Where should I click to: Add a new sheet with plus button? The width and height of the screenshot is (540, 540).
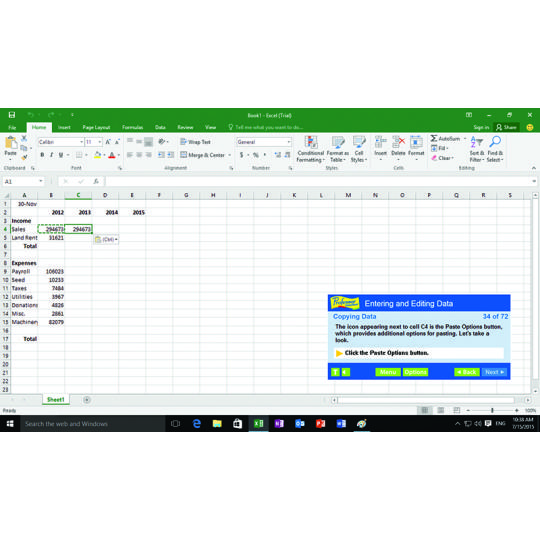click(87, 400)
